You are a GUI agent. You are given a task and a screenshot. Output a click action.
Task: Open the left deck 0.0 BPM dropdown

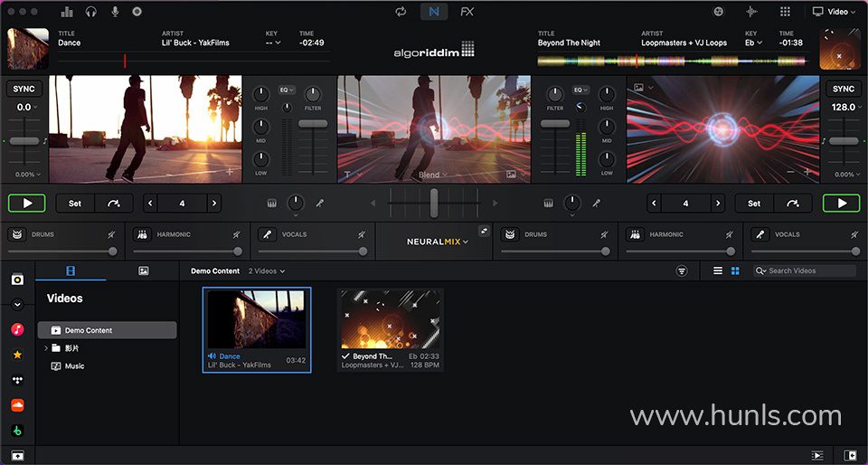[26, 108]
